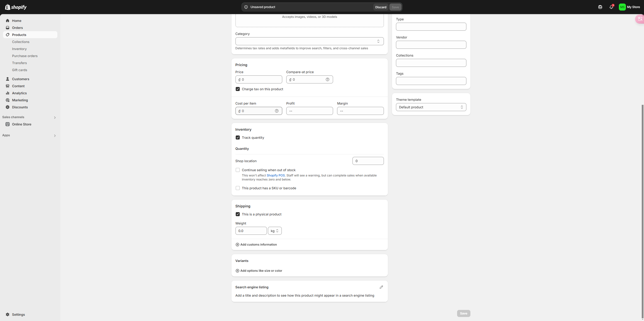Click the MS store avatar
Screen dimensions: 644x321
click(622, 7)
